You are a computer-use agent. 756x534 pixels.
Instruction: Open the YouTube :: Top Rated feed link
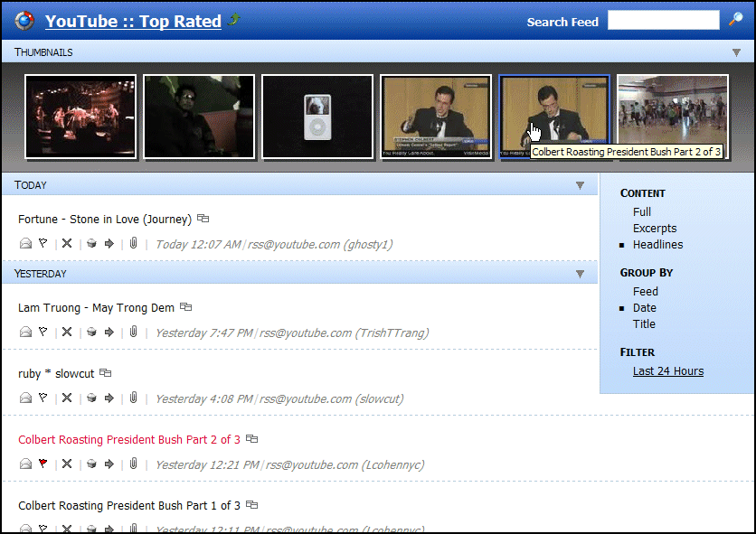pos(133,21)
